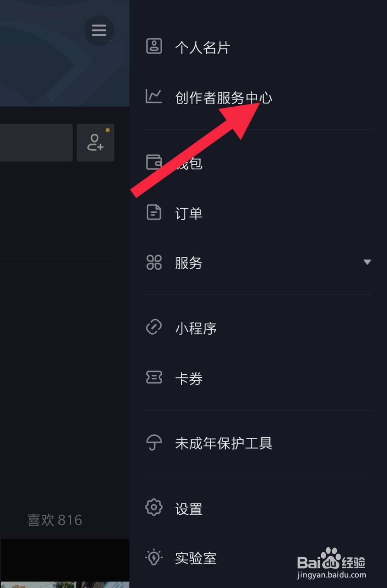Click the creator center chart icon
Viewport: 387px width, 588px height.
[154, 96]
